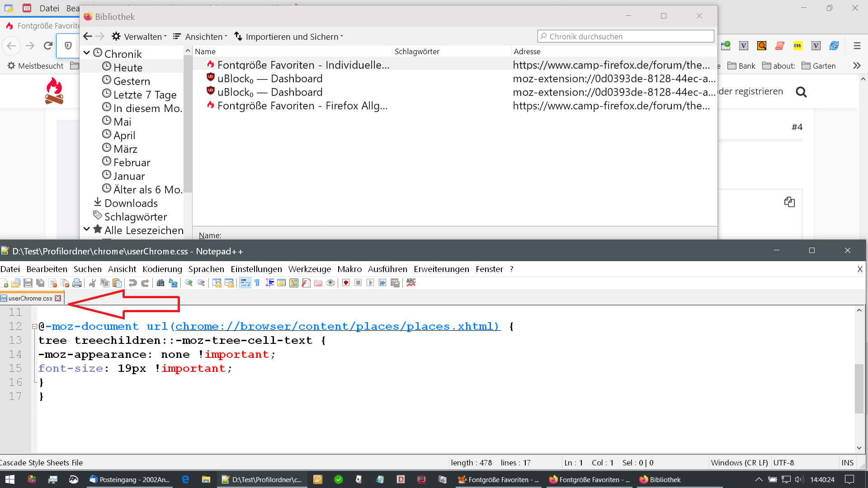
Task: Click the Zoom In magnifier icon
Action: [189, 283]
